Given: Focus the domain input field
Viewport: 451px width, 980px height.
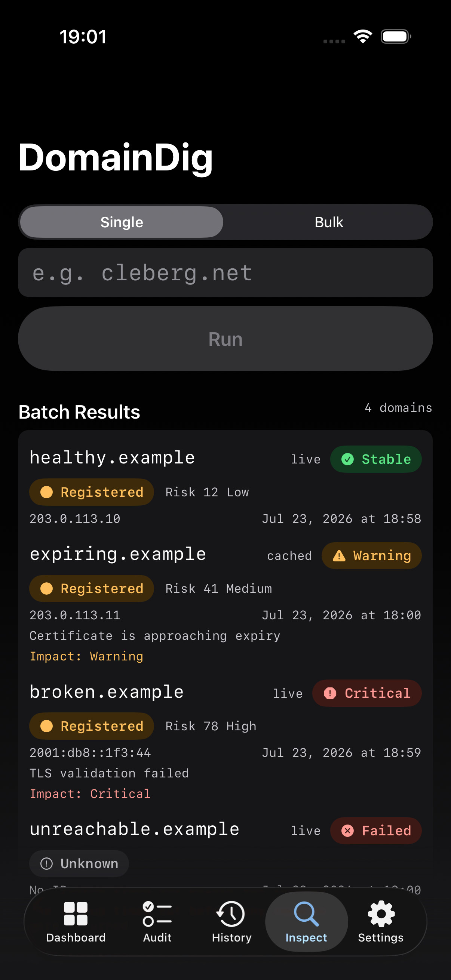Looking at the screenshot, I should point(225,273).
